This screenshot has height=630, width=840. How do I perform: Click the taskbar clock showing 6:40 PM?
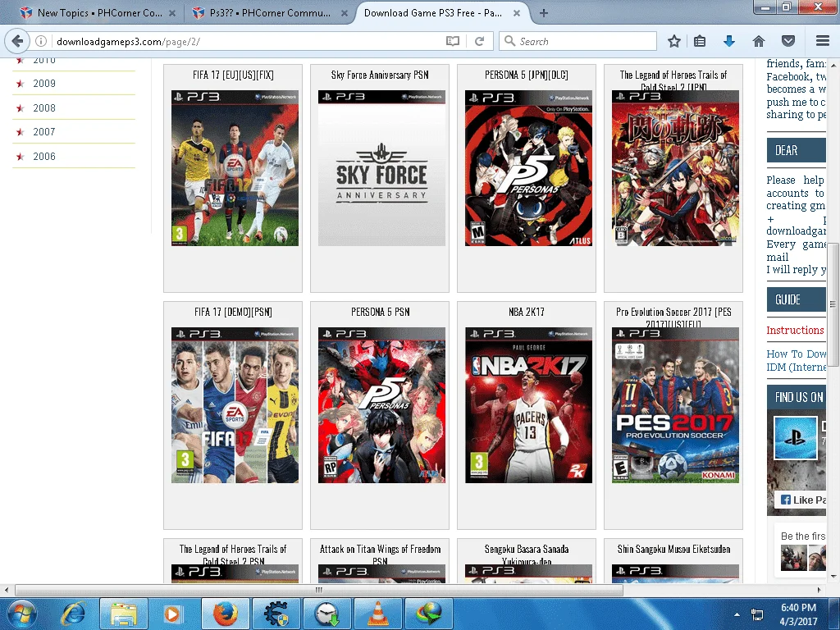[x=798, y=614]
